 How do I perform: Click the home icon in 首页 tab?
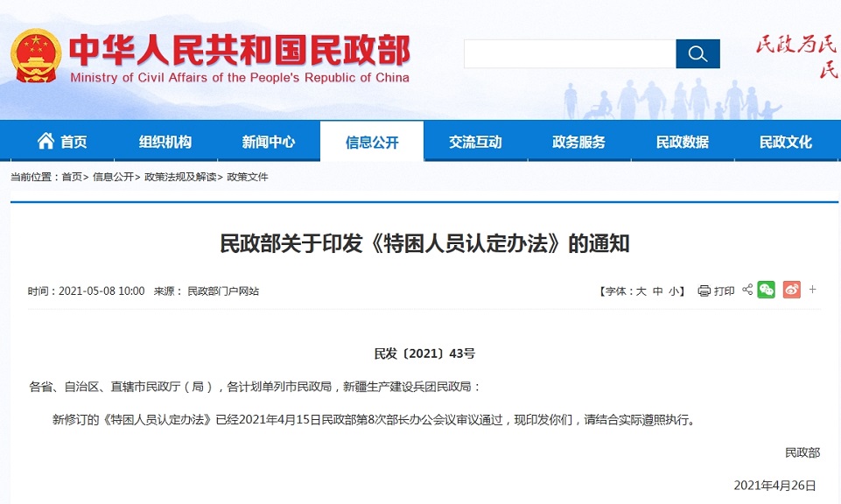click(x=46, y=141)
